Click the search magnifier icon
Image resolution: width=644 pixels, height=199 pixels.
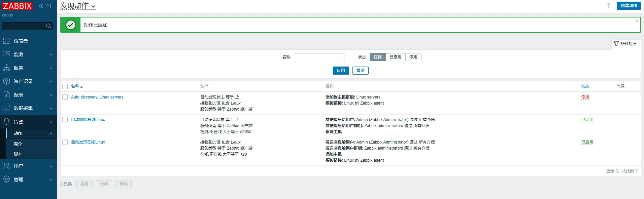(x=49, y=26)
